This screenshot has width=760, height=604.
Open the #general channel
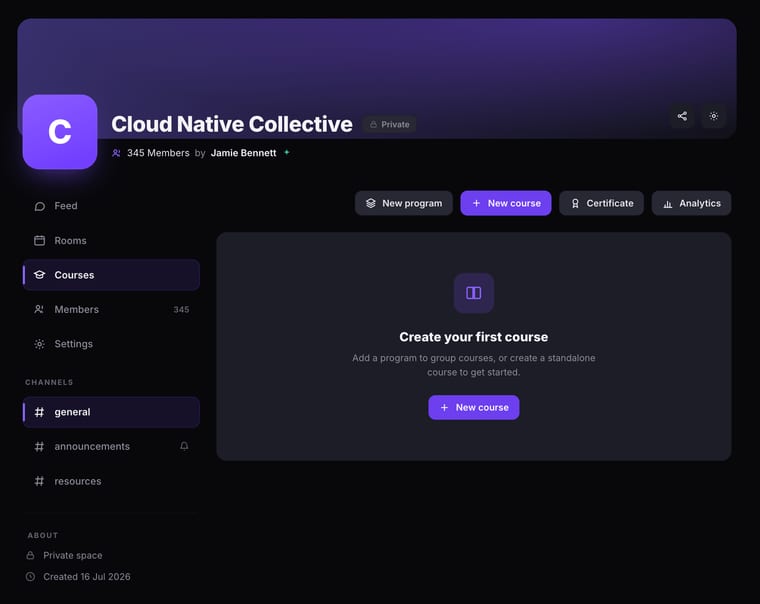click(x=111, y=412)
